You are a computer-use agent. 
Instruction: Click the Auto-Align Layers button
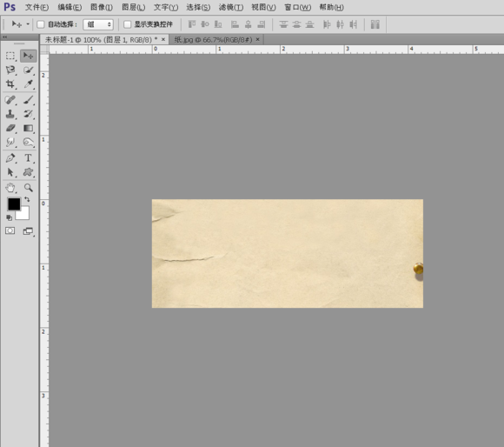coord(375,24)
